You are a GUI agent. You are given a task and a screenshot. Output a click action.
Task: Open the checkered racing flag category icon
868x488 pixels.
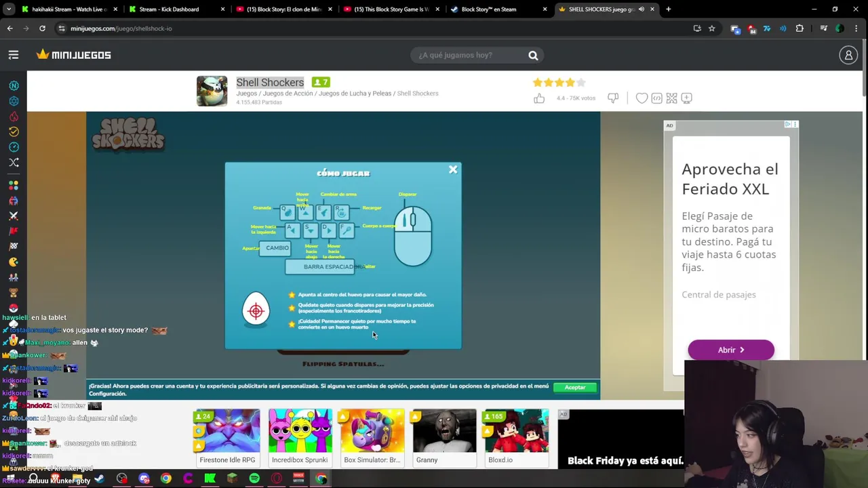click(14, 246)
